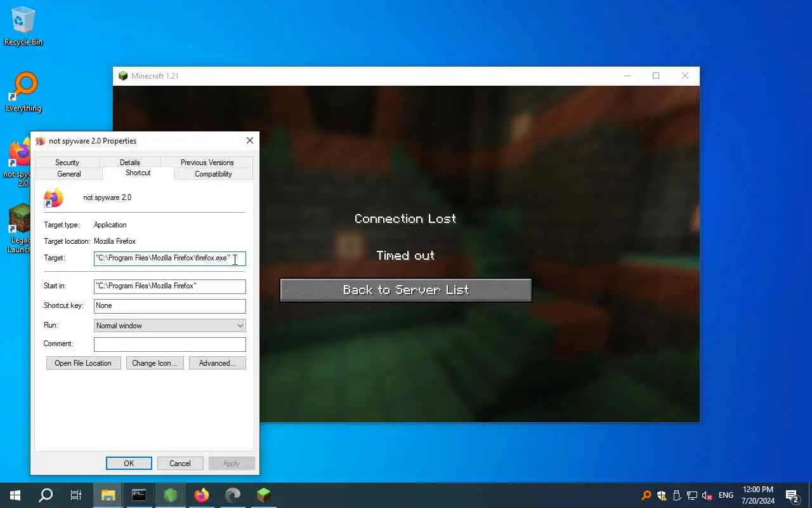Open taskbar Search
The width and height of the screenshot is (812, 508).
tap(46, 495)
